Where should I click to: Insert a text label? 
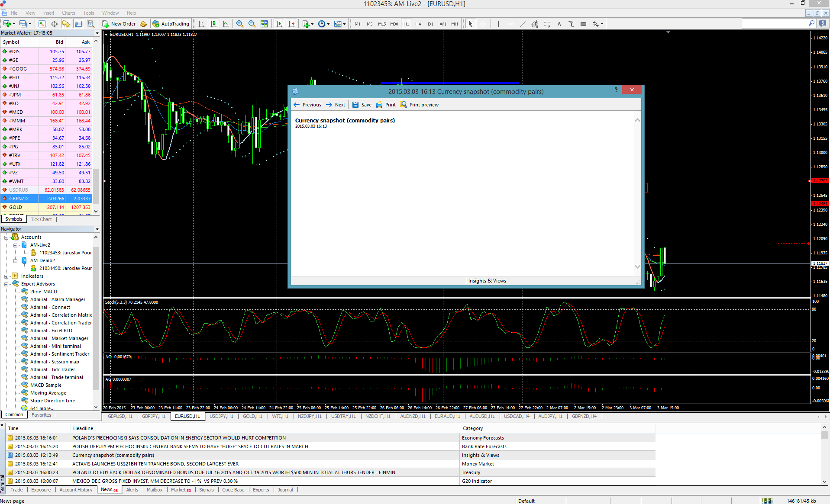click(571, 24)
